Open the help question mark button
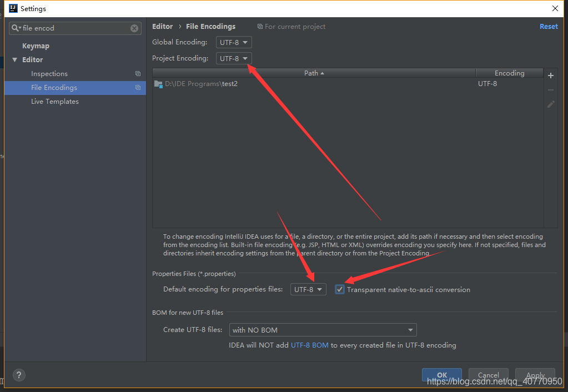This screenshot has width=568, height=392. (x=19, y=375)
